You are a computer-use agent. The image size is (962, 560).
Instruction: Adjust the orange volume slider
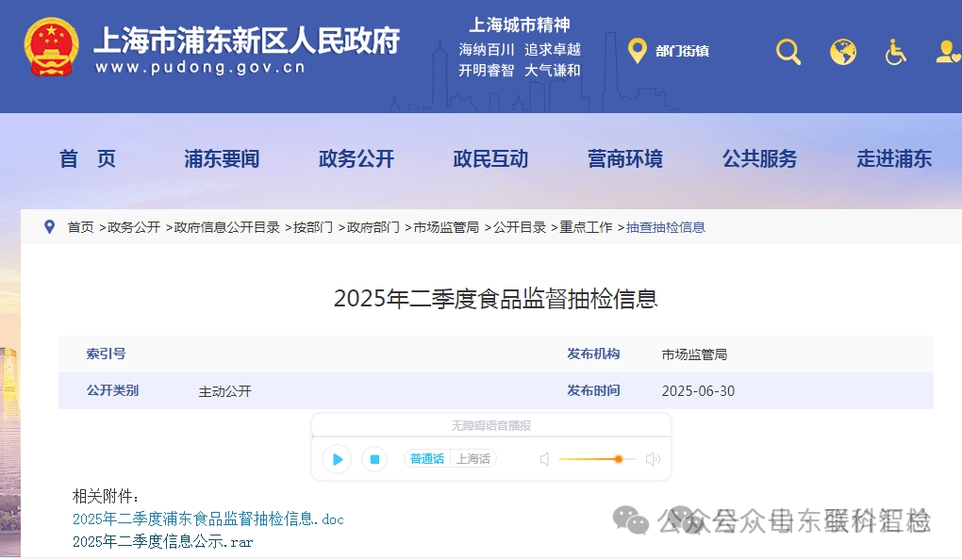pos(619,459)
